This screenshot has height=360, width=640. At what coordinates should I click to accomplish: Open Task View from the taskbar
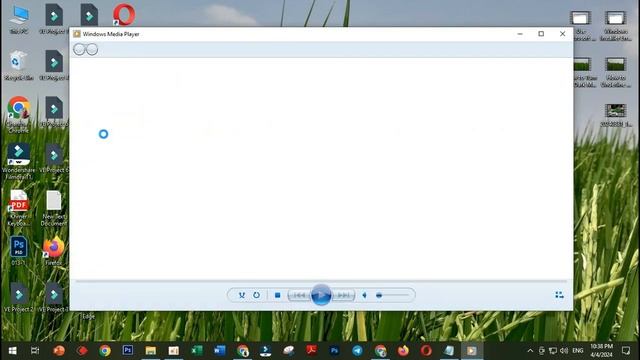point(35,351)
